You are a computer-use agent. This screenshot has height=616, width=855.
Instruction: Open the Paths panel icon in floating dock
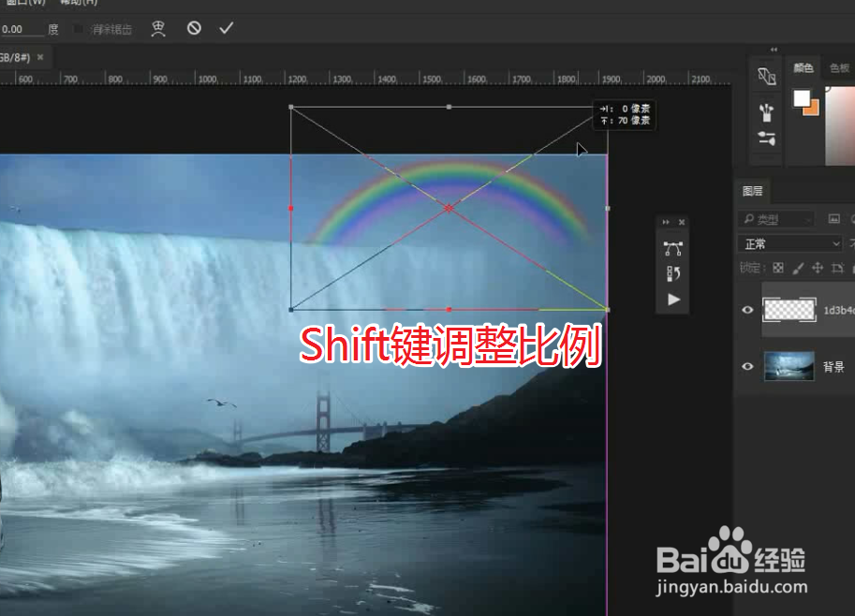coord(673,249)
